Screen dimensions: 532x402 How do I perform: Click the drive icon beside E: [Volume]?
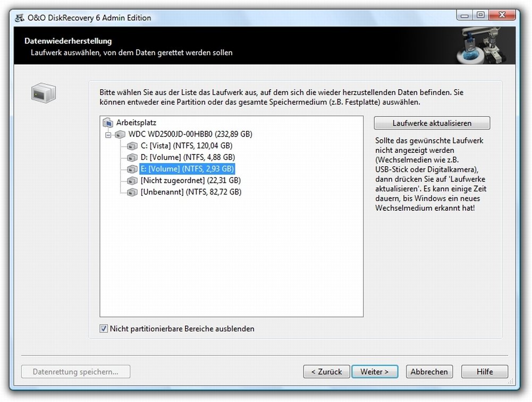coord(132,169)
